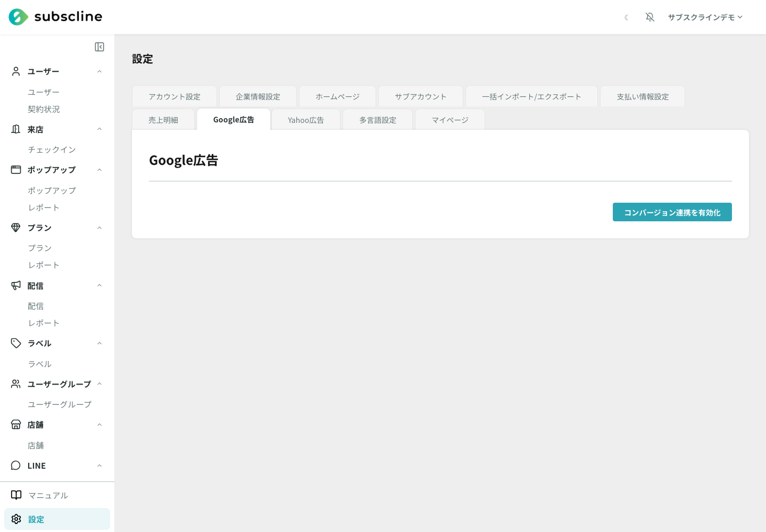Open the 店舗 sub-item
The height and width of the screenshot is (532, 766).
tap(36, 445)
